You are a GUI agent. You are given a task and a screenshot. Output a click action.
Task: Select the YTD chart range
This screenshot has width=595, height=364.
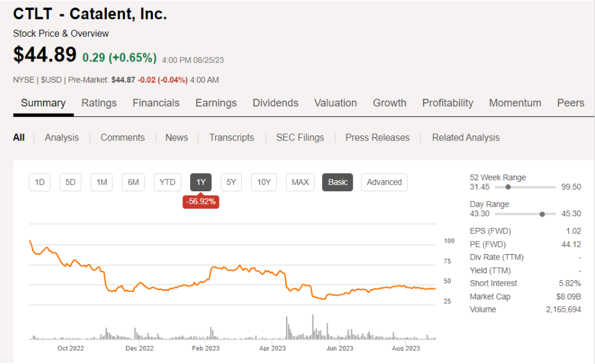click(167, 182)
